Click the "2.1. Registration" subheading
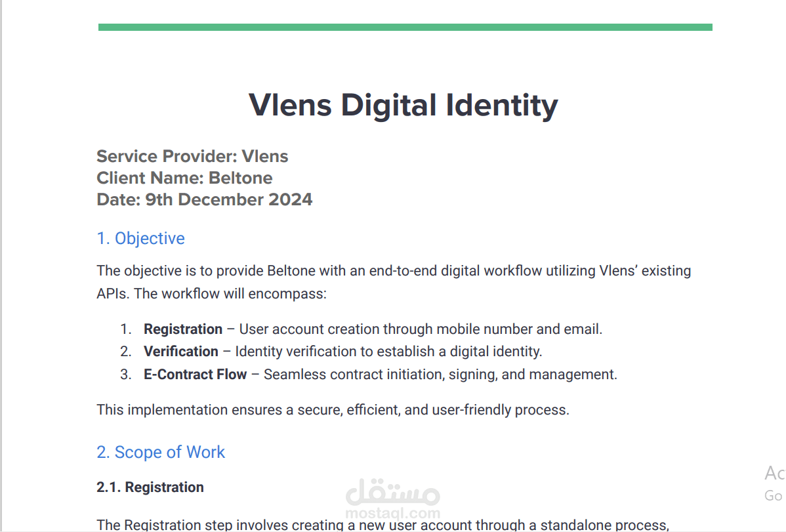The height and width of the screenshot is (532, 786). pos(150,487)
